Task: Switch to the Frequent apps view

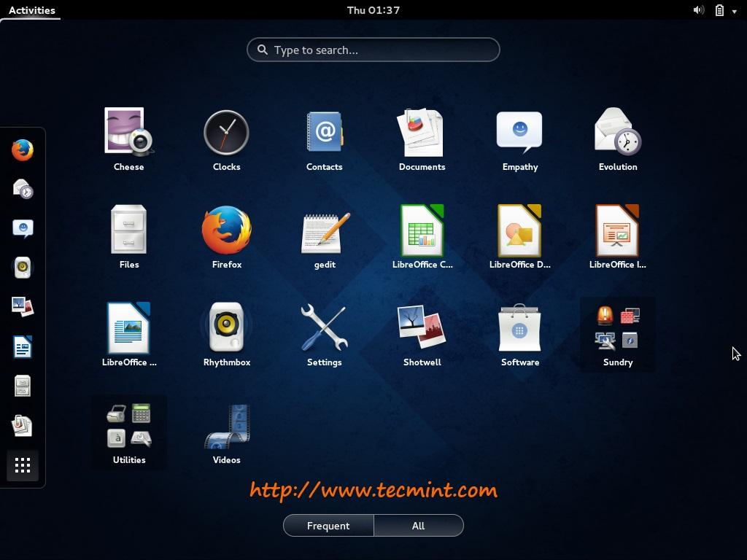Action: [328, 526]
